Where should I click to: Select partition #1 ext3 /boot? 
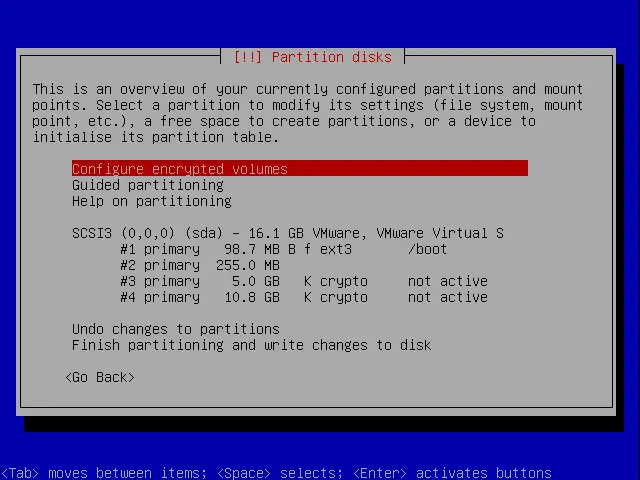[x=284, y=249]
